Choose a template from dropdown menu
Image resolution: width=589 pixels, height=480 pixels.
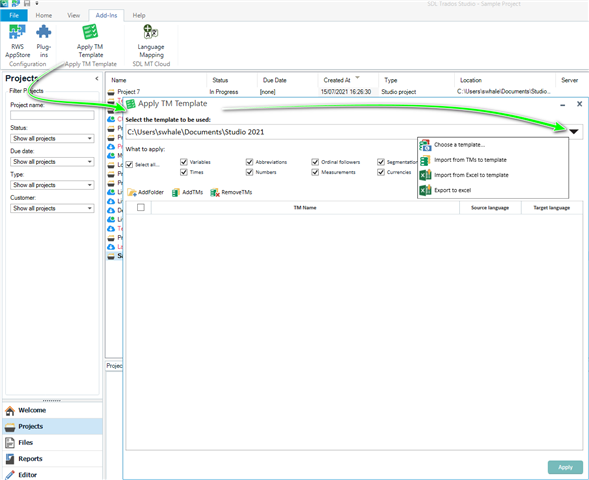pyautogui.click(x=492, y=145)
